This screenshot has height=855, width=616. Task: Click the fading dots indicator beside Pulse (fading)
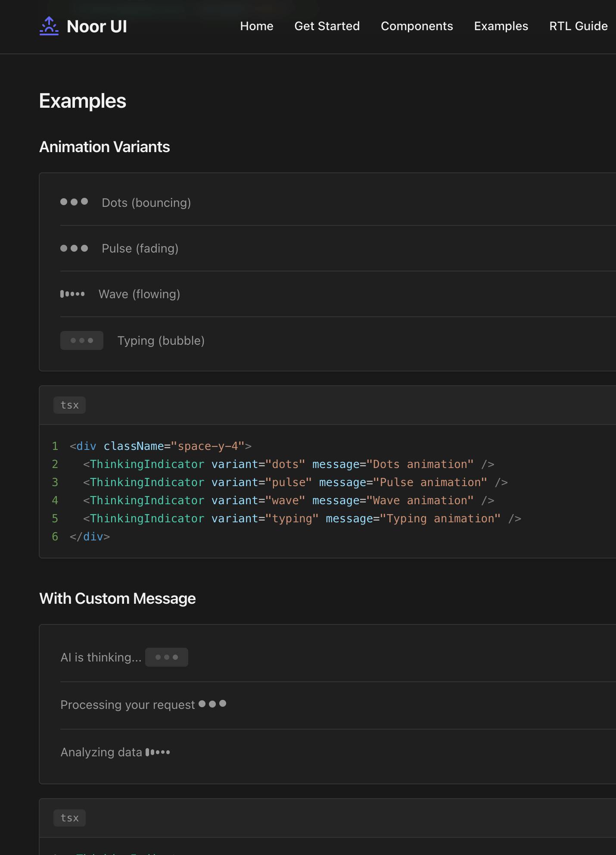[x=74, y=248]
